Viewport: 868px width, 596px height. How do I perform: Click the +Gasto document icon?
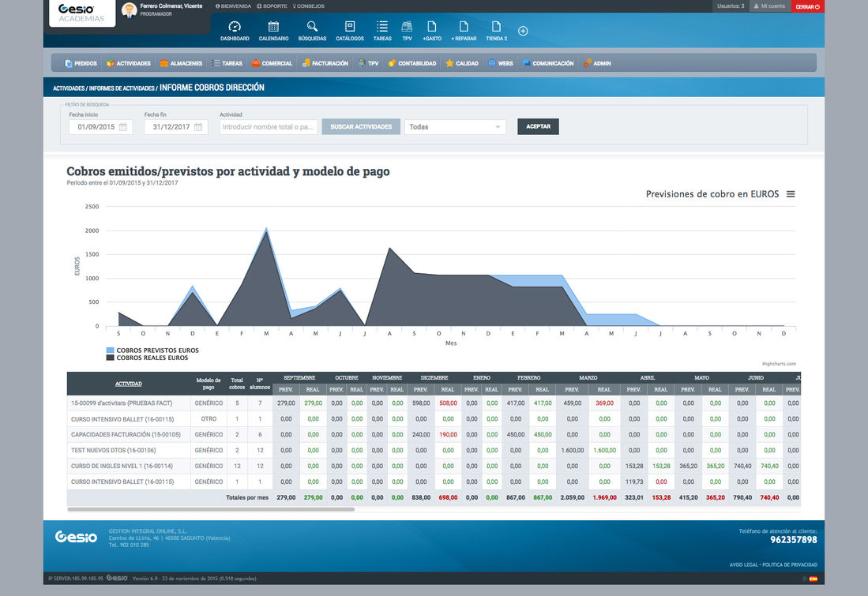tap(432, 27)
